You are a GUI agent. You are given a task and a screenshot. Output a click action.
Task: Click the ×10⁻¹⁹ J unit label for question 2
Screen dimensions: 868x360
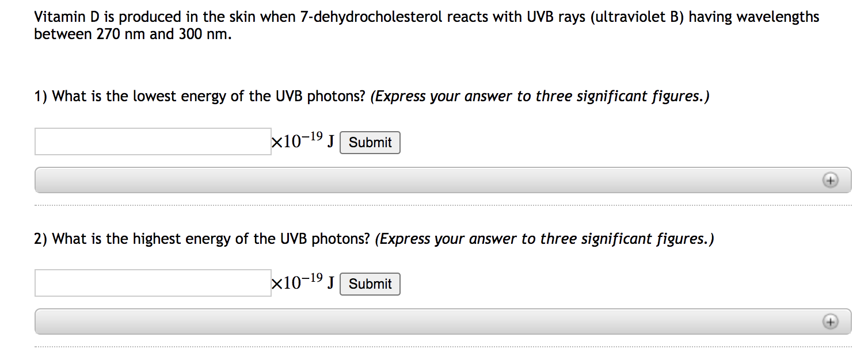pos(303,282)
